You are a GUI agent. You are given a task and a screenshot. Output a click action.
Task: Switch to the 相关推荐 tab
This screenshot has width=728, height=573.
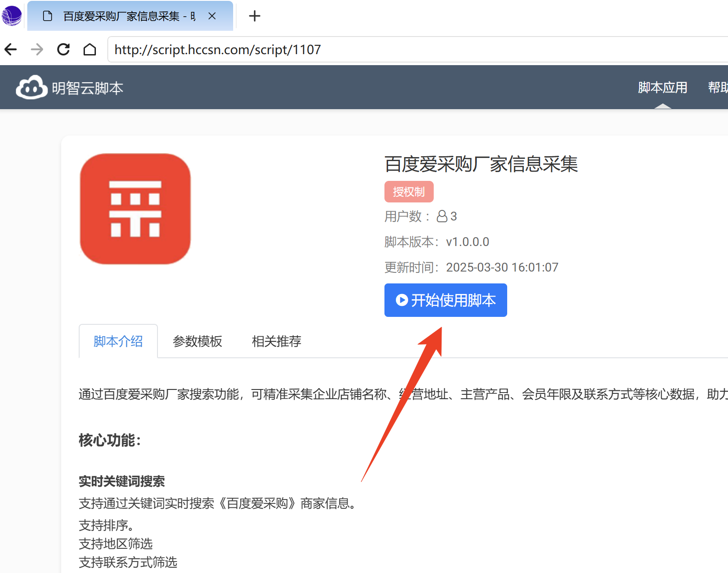pos(277,341)
